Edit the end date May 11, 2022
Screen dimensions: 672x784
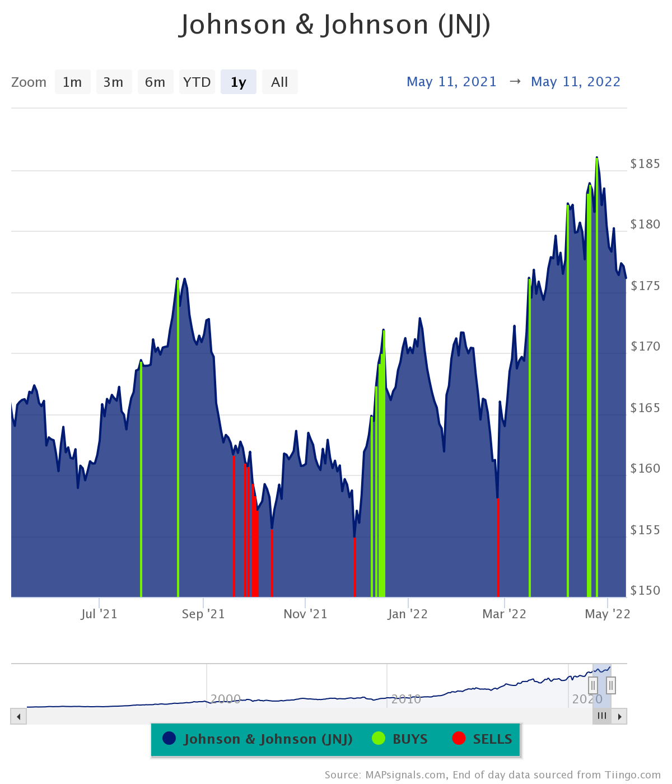(x=576, y=82)
